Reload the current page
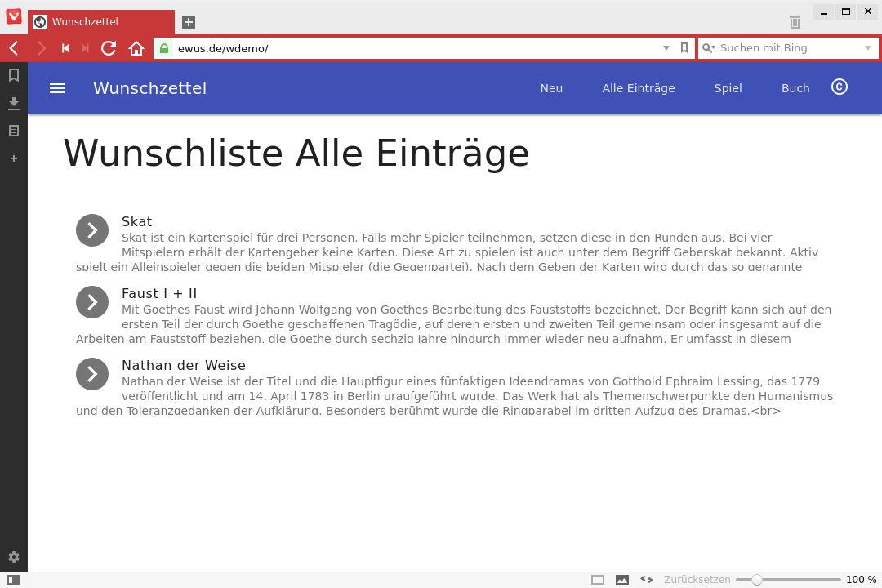 (108, 48)
